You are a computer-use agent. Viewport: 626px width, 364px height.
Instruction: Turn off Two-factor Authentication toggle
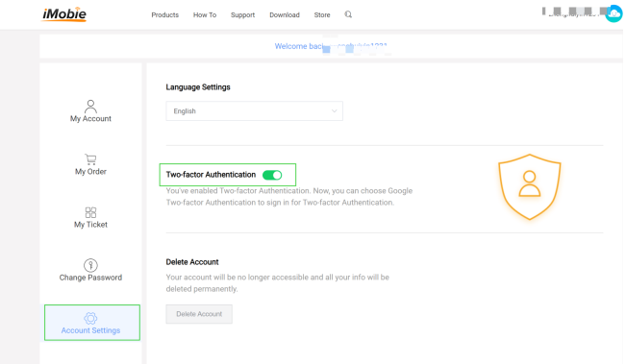click(272, 175)
